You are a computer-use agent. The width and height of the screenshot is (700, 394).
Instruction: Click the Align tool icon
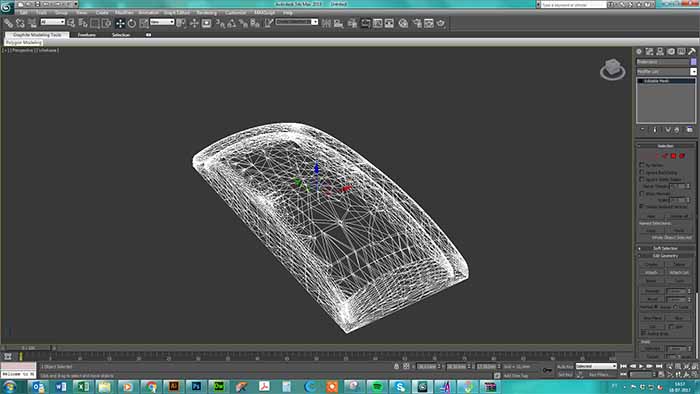(338, 23)
